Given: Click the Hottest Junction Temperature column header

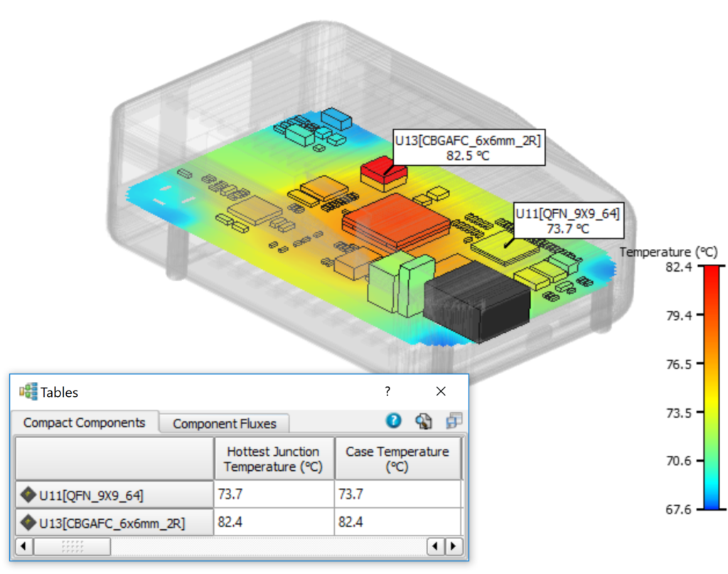Looking at the screenshot, I should [274, 459].
